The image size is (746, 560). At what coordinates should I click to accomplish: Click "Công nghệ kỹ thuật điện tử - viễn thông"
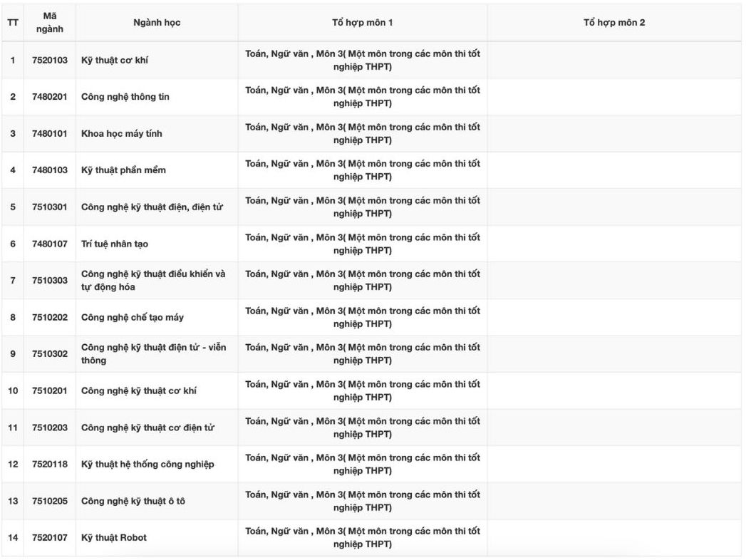tap(153, 354)
